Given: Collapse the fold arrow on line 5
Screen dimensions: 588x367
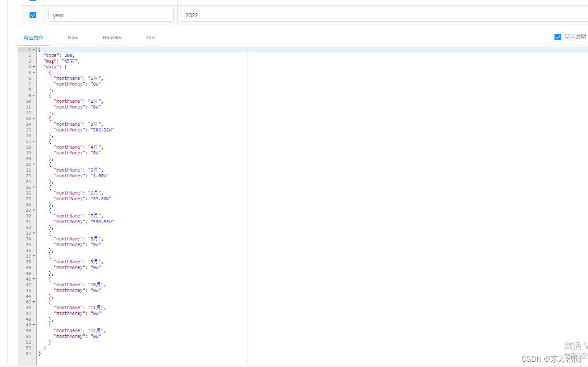Looking at the screenshot, I should tap(34, 72).
